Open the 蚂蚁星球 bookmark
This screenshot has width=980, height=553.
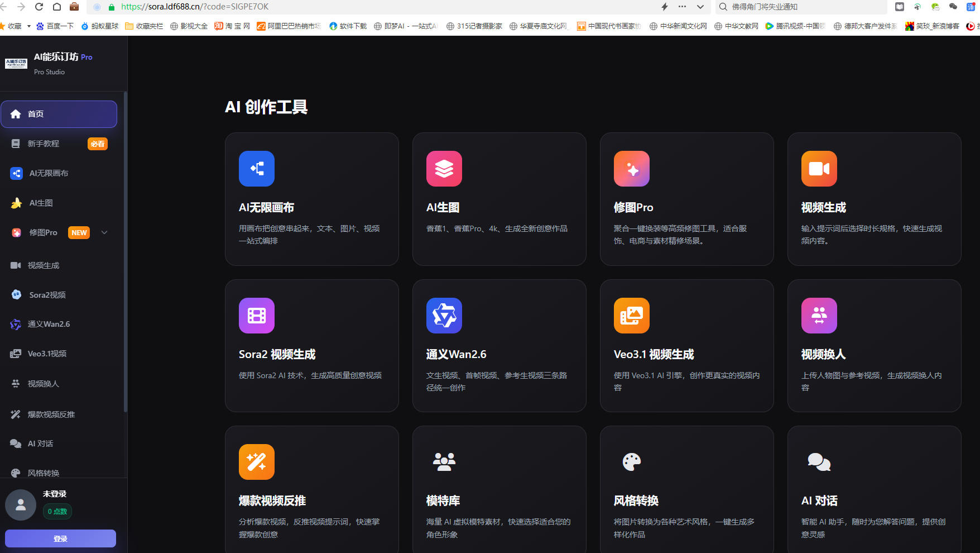pos(100,26)
